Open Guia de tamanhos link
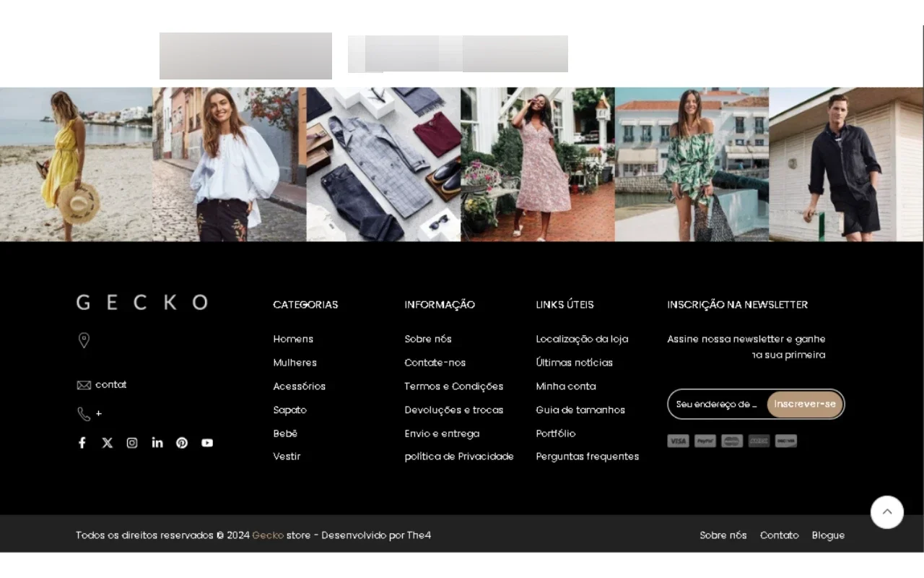924x578 pixels. pos(580,410)
